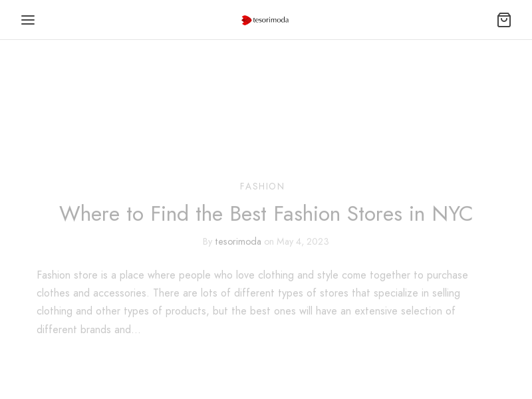Click 'Fashion store is a place' excerpt opening
The image size is (532, 399).
click(90, 275)
